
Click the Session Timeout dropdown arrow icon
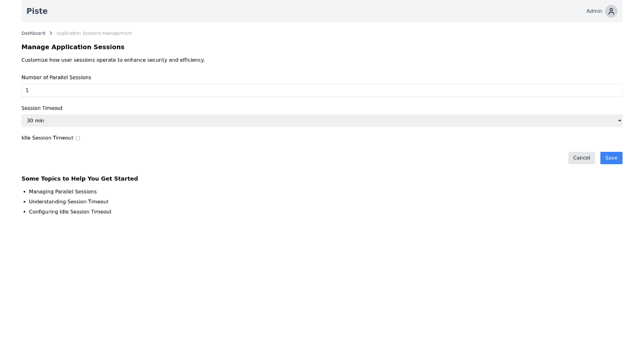click(618, 120)
